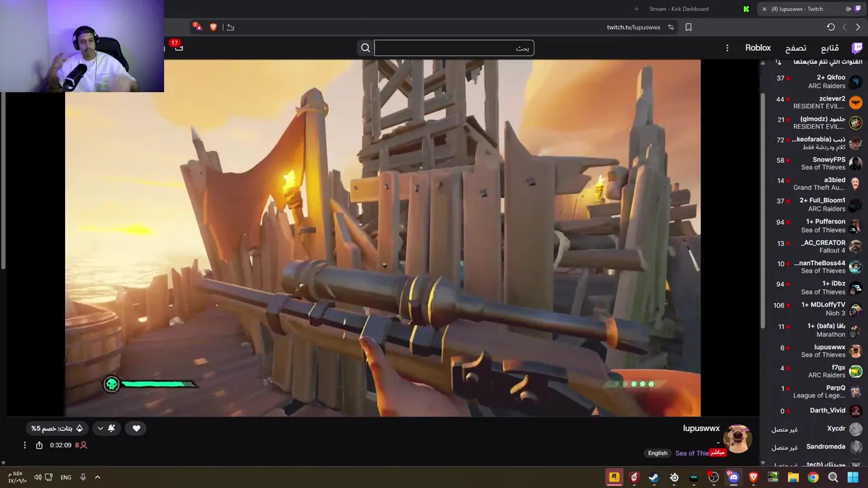The width and height of the screenshot is (868, 488).
Task: Open site settings icon beside URL
Action: (671, 27)
